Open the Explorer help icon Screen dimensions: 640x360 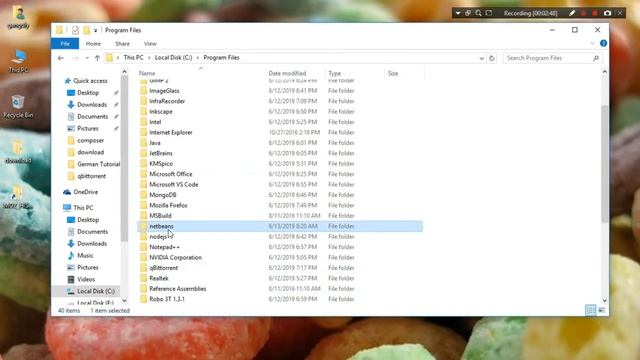pyautogui.click(x=603, y=43)
